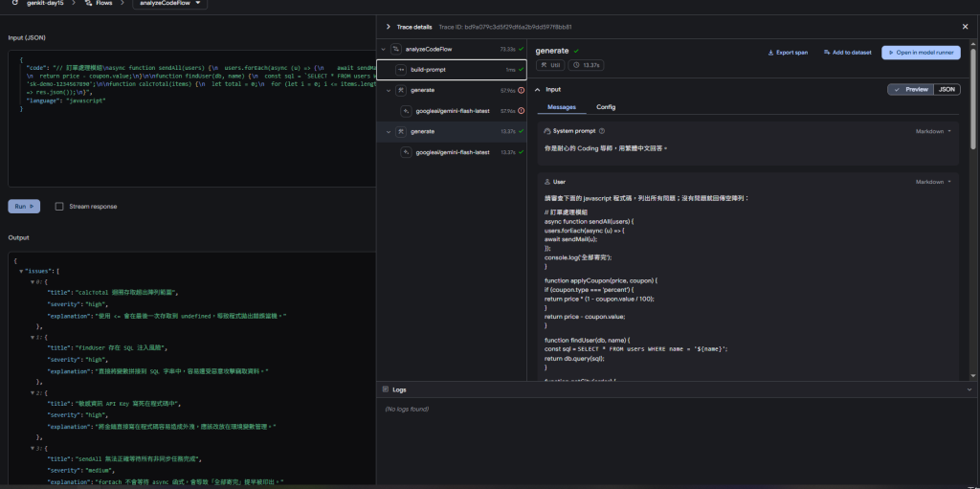The width and height of the screenshot is (980, 489).
Task: Click the tool icon of the 57.96s generate span
Action: click(401, 90)
